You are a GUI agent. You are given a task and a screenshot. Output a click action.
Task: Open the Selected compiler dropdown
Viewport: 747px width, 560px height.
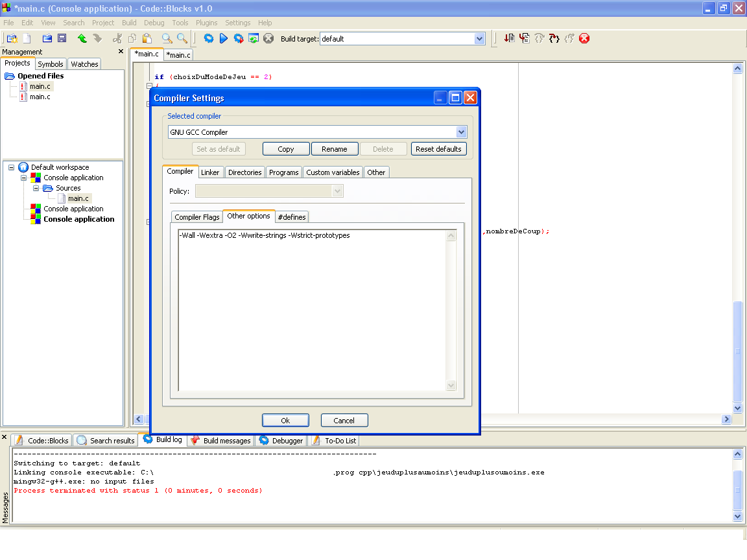(x=461, y=132)
